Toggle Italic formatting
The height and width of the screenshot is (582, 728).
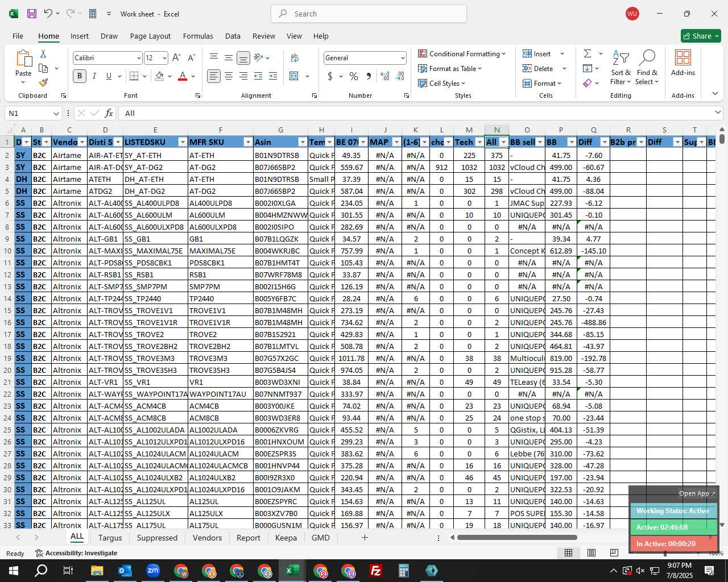click(94, 76)
